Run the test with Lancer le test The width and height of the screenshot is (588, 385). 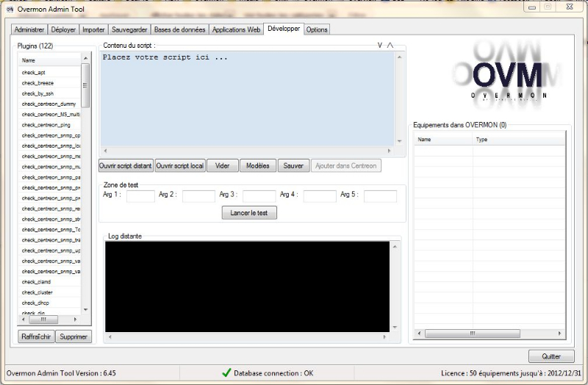tap(249, 212)
